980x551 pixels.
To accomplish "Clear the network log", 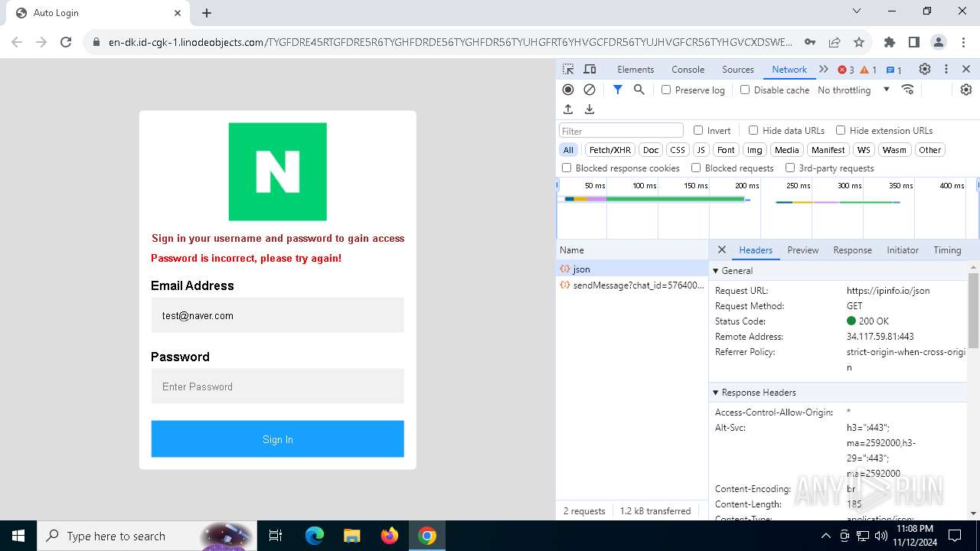I will (x=590, y=90).
